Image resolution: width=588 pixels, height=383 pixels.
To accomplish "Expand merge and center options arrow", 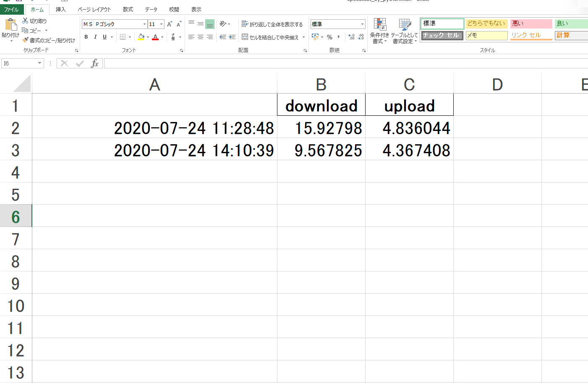I will 303,37.
